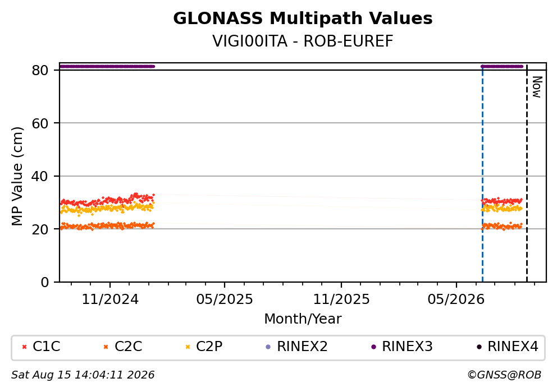Select the RINEX2 legend label
Image resolution: width=557 pixels, height=392 pixels.
pyautogui.click(x=302, y=347)
